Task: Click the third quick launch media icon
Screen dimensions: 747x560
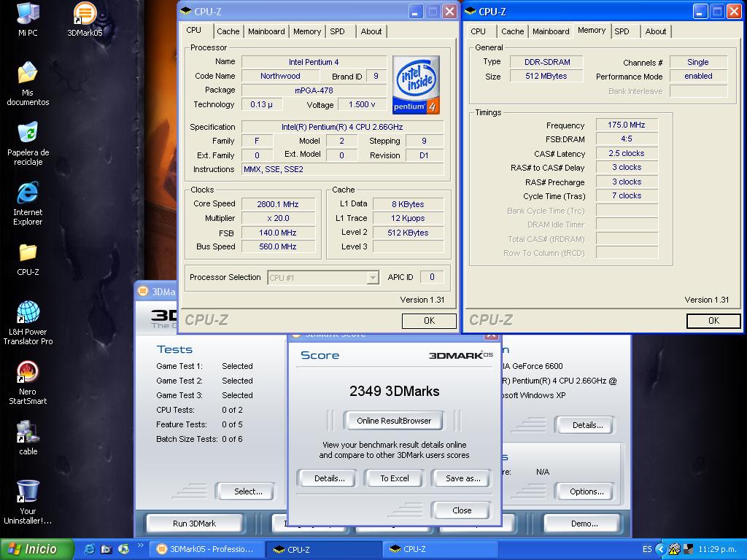Action: pyautogui.click(x=123, y=549)
